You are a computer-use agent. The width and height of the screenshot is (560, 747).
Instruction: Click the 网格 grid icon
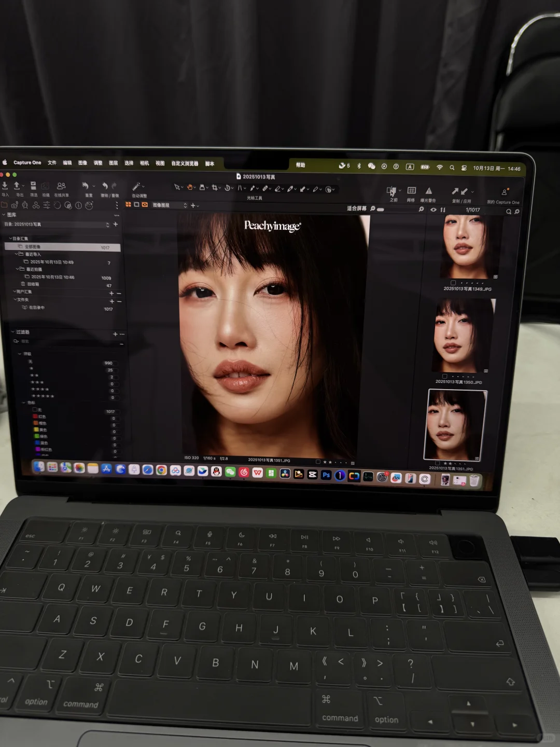click(x=412, y=191)
